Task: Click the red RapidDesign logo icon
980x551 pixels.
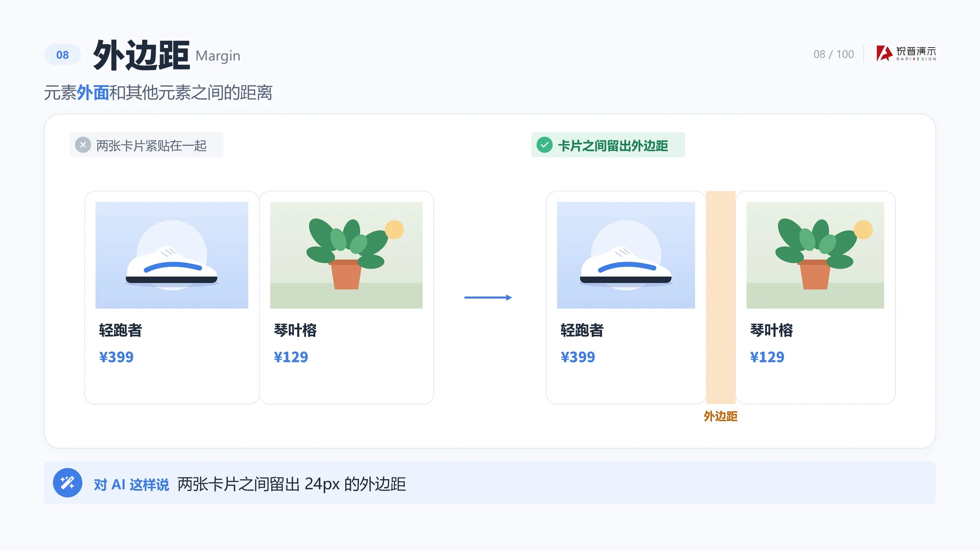Action: pos(884,53)
